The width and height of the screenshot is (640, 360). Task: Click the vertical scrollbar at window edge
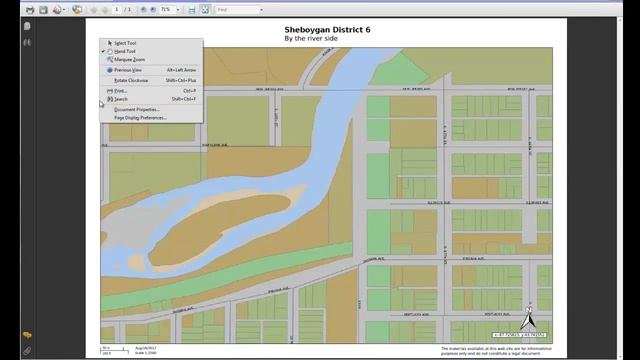pyautogui.click(x=620, y=188)
